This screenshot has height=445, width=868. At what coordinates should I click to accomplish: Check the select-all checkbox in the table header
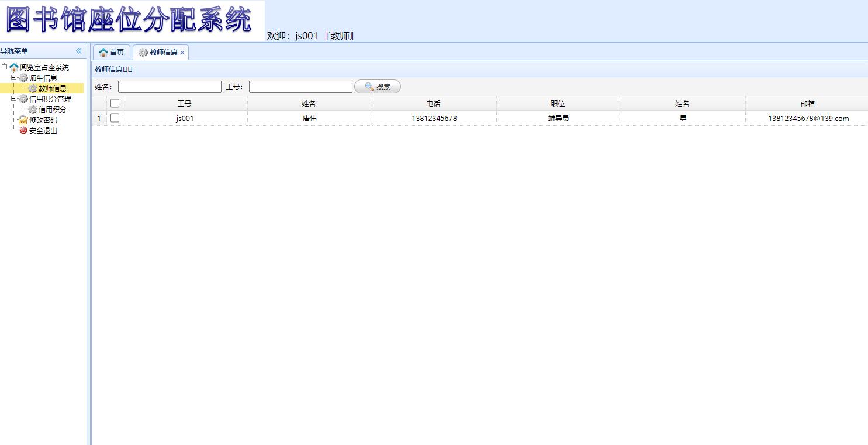[x=115, y=103]
